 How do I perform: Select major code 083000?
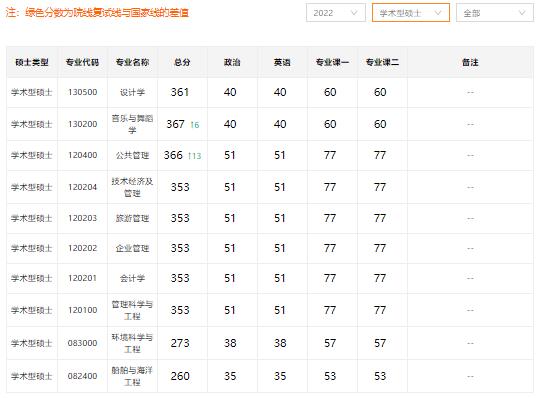coord(82,343)
